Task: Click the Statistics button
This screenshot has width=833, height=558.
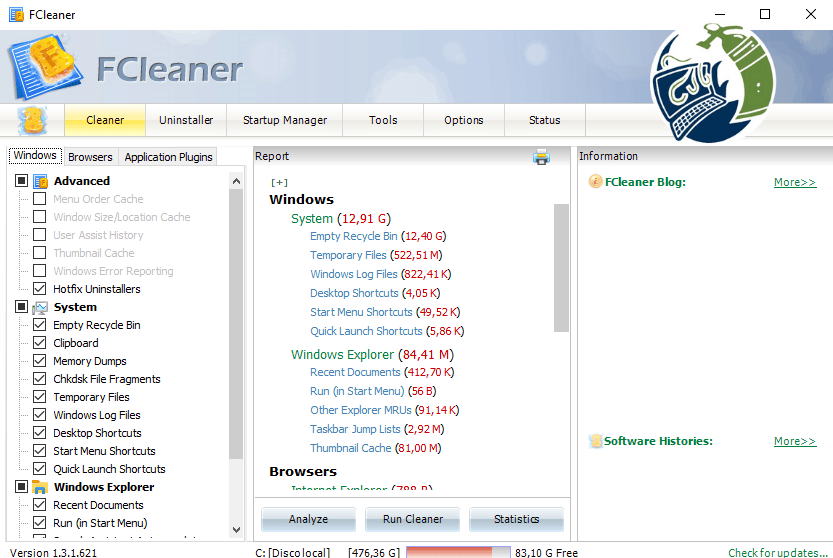Action: coord(516,519)
